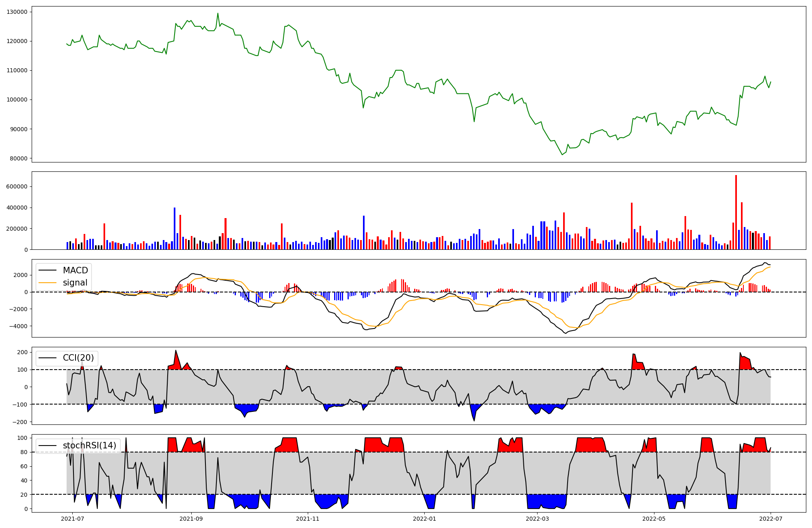Image resolution: width=812 pixels, height=528 pixels.
Task: Click the stochRSI(14) legend entry
Action: point(89,446)
